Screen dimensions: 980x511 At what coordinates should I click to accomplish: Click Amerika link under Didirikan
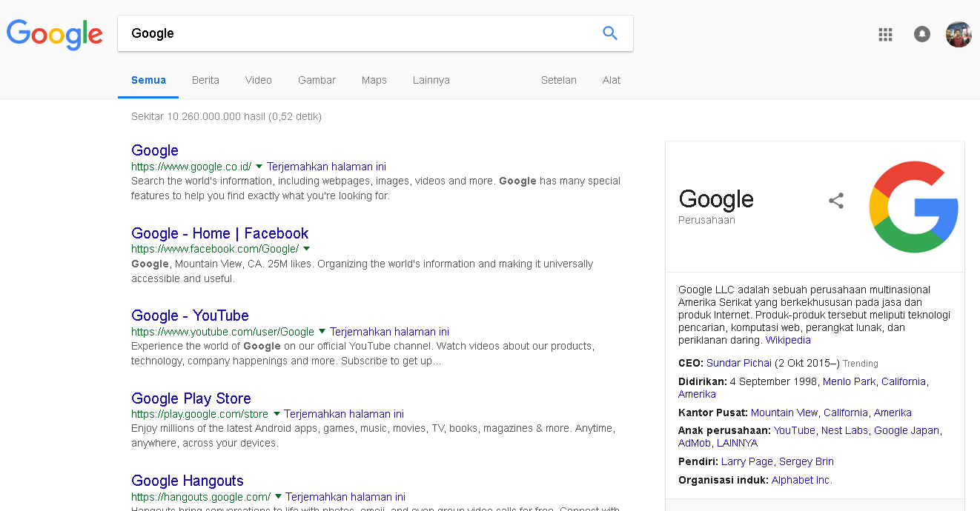click(697, 394)
